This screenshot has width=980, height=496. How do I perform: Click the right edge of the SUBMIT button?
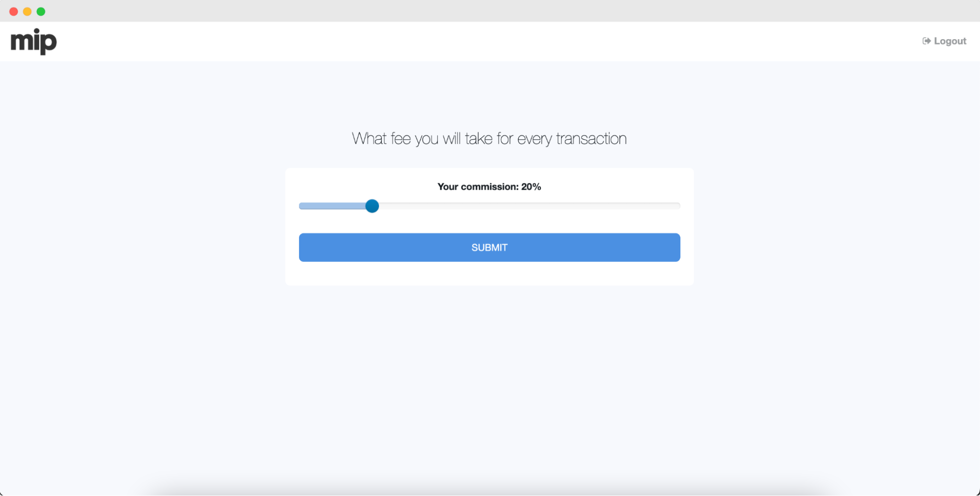(x=677, y=248)
